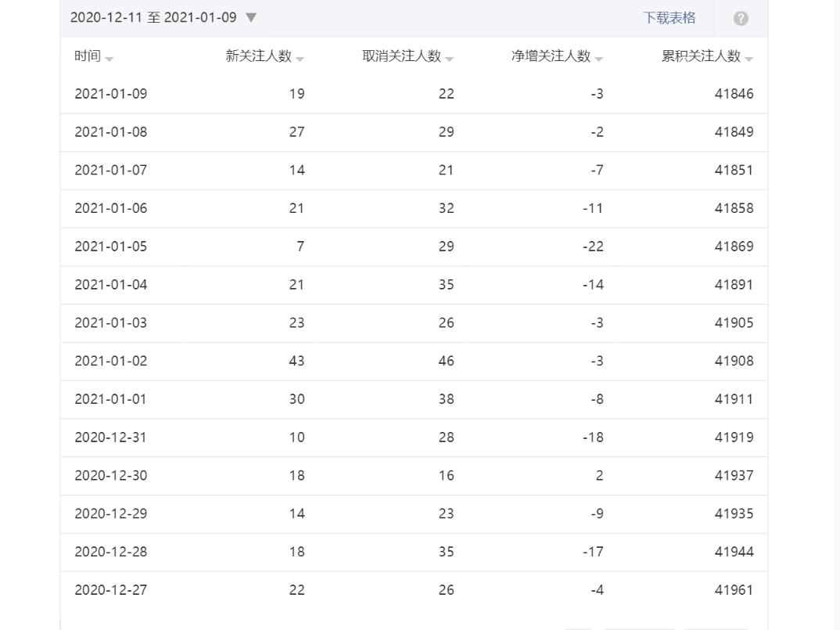Click new followers value 19
Image resolution: width=840 pixels, height=630 pixels.
click(x=296, y=94)
